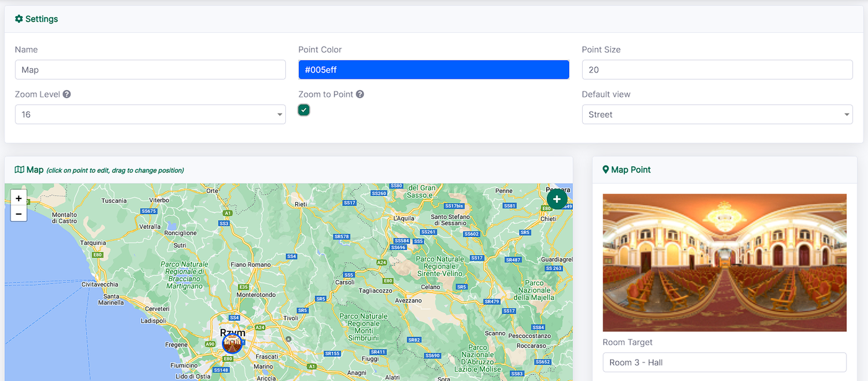Click the green add point button on map

coord(557,199)
